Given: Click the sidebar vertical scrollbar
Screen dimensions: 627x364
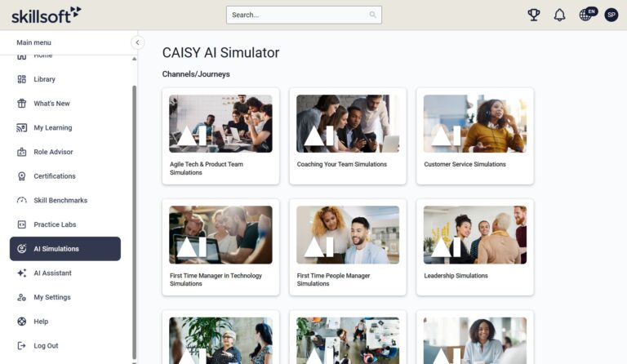Looking at the screenshot, I should (x=135, y=222).
